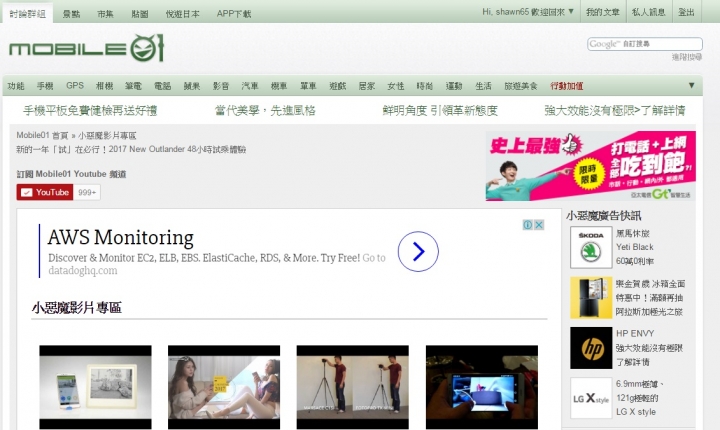Go to Mobile01 首頁 breadcrumb

pyautogui.click(x=42, y=136)
